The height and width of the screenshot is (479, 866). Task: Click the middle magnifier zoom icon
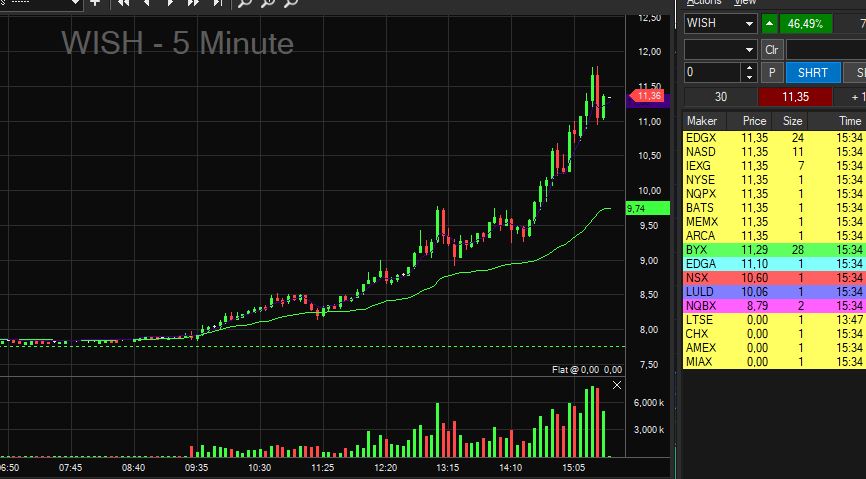coord(267,3)
